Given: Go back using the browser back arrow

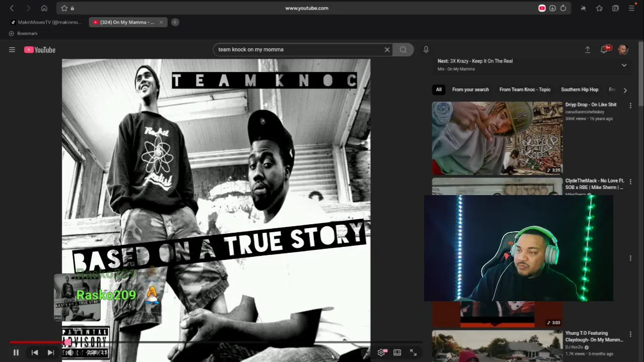Looking at the screenshot, I should 12,8.
